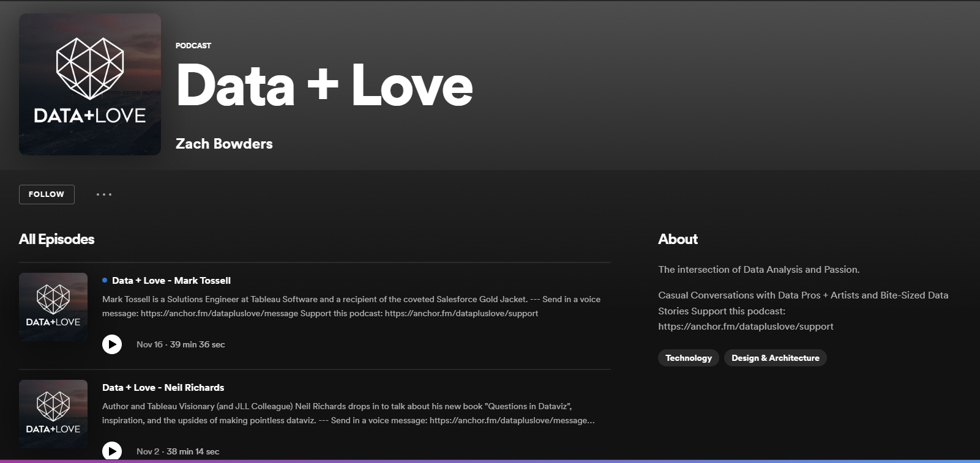Click the Neil Richards episode description text

pos(348,413)
